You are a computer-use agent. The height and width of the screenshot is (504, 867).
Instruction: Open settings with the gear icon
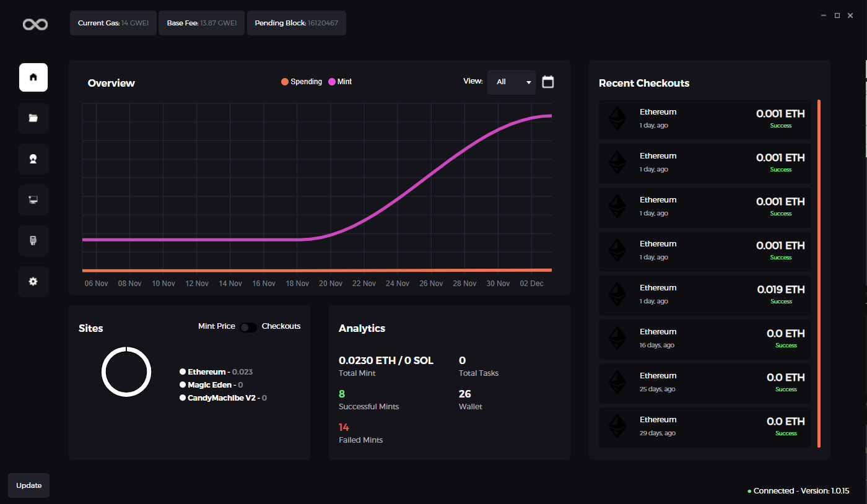coord(33,282)
